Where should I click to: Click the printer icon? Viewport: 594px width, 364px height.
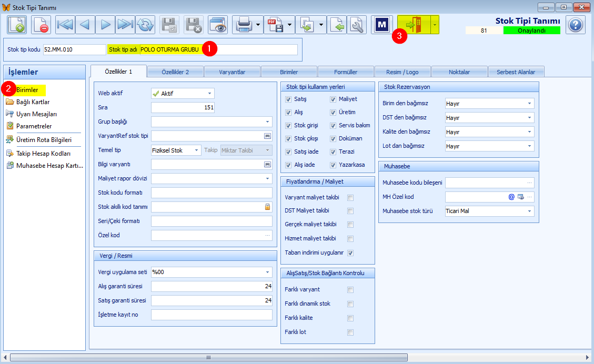coord(244,25)
